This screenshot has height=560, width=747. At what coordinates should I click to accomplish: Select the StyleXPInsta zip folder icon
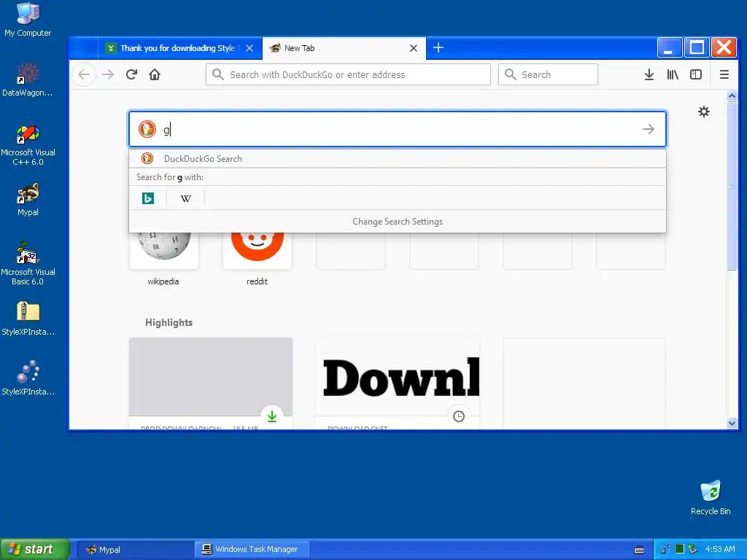[x=28, y=319]
